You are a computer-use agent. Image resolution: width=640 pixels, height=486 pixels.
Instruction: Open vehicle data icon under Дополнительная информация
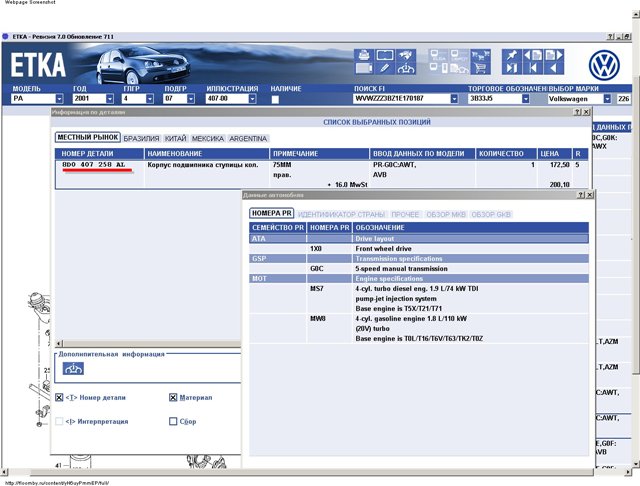(x=73, y=368)
